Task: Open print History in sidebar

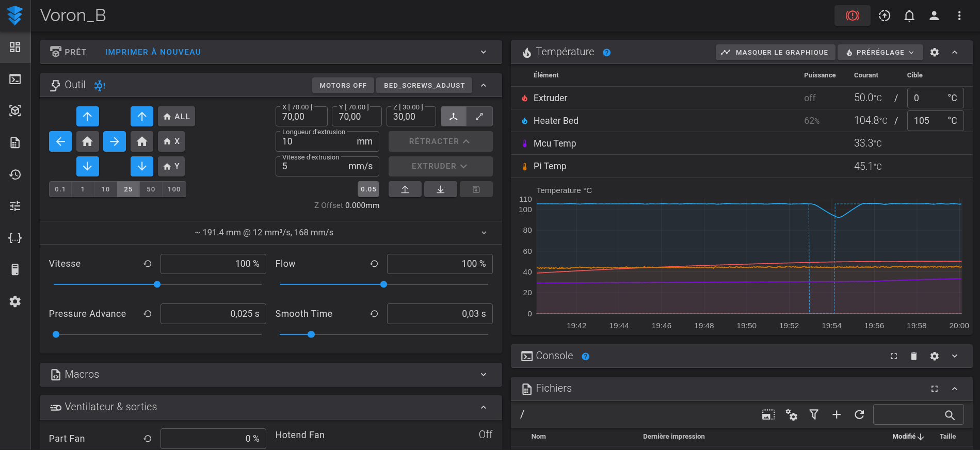Action: (15, 174)
